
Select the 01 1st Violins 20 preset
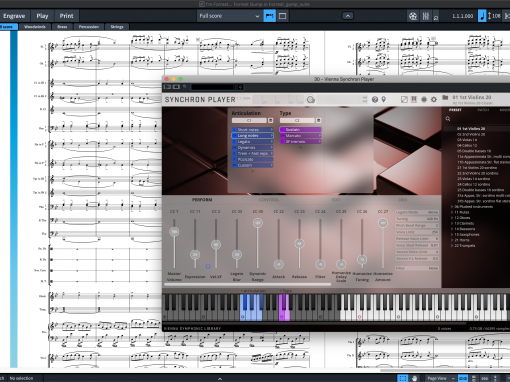(x=471, y=129)
